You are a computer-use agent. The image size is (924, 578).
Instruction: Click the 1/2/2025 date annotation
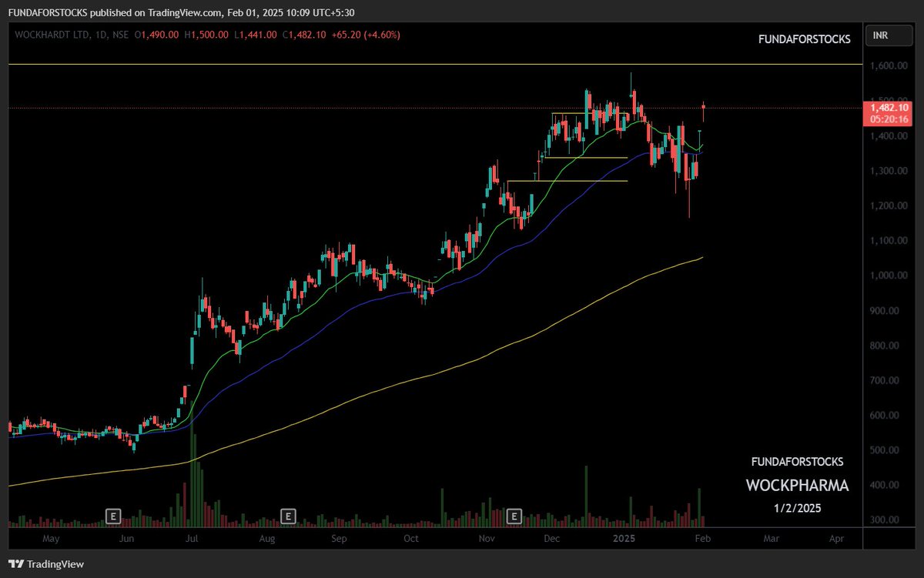(x=797, y=509)
